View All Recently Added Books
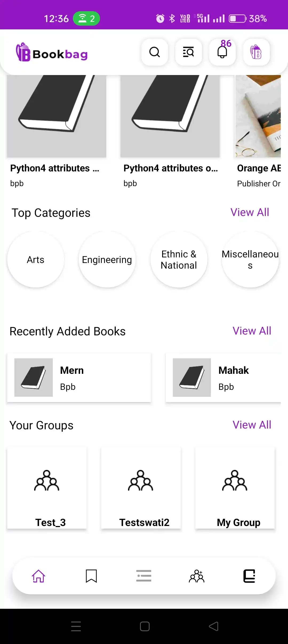Viewport: 288px width, 644px height. point(252,331)
